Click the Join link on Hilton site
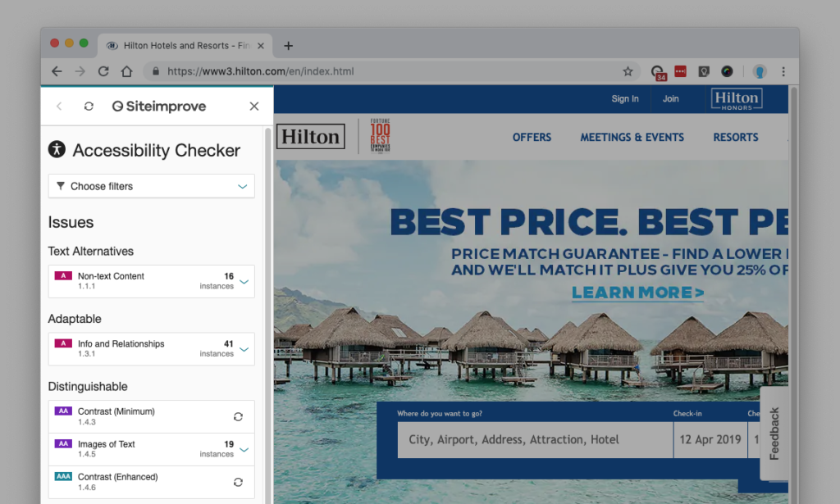The height and width of the screenshot is (504, 840). pos(671,99)
